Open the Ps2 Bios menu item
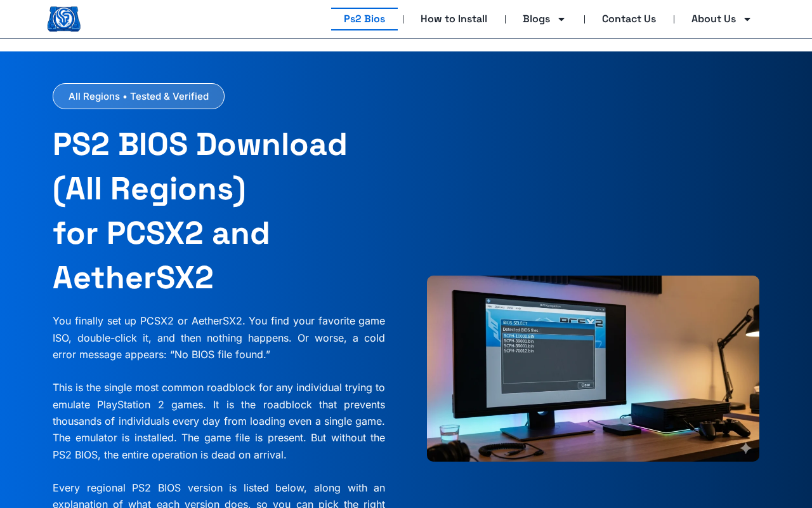Screen dimensions: 812x508 (x=364, y=19)
